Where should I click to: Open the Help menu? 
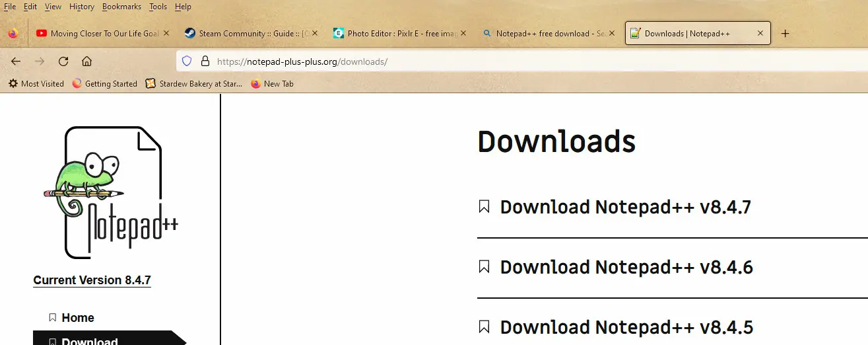point(183,7)
